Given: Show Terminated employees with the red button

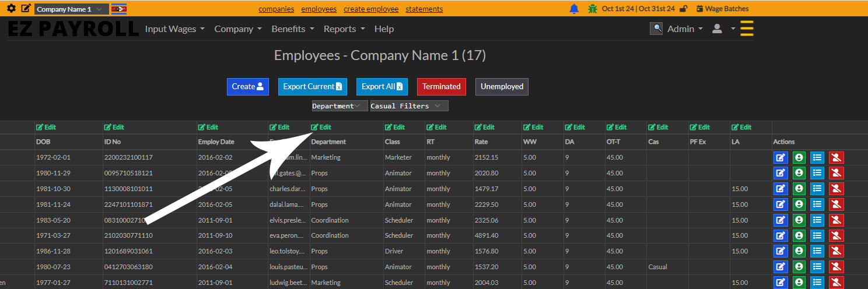Looking at the screenshot, I should 441,86.
